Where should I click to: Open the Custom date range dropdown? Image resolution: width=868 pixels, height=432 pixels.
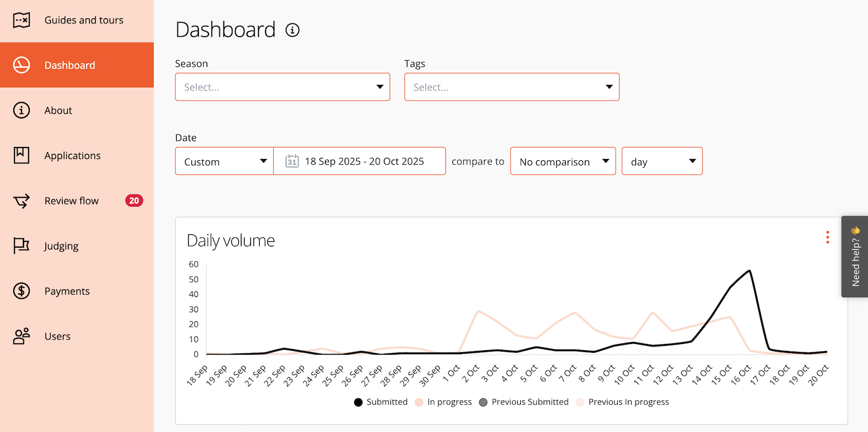[224, 161]
